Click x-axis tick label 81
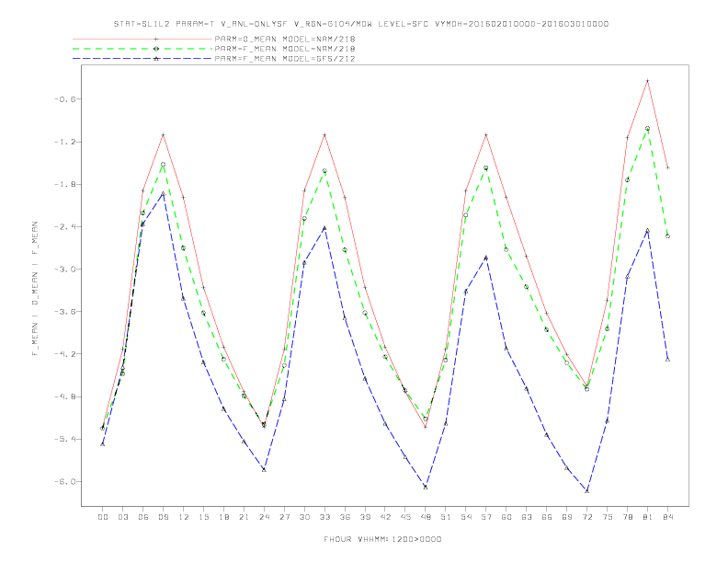The image size is (728, 563). click(x=648, y=517)
